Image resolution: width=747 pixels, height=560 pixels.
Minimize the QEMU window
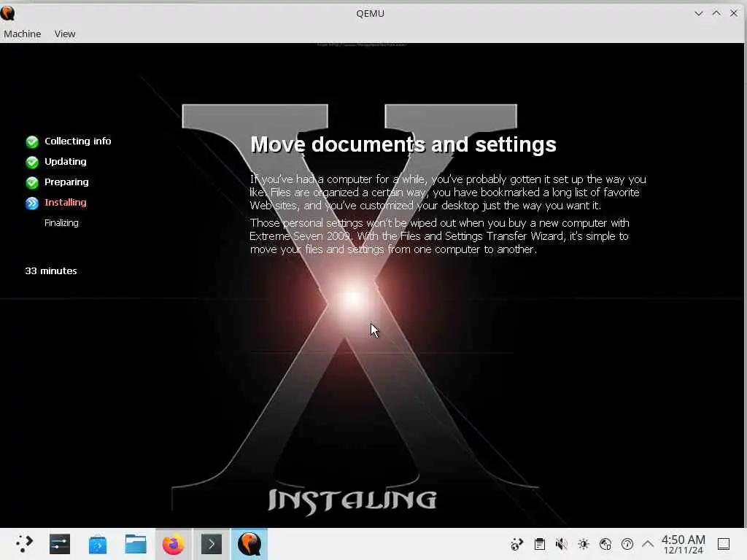(x=698, y=13)
